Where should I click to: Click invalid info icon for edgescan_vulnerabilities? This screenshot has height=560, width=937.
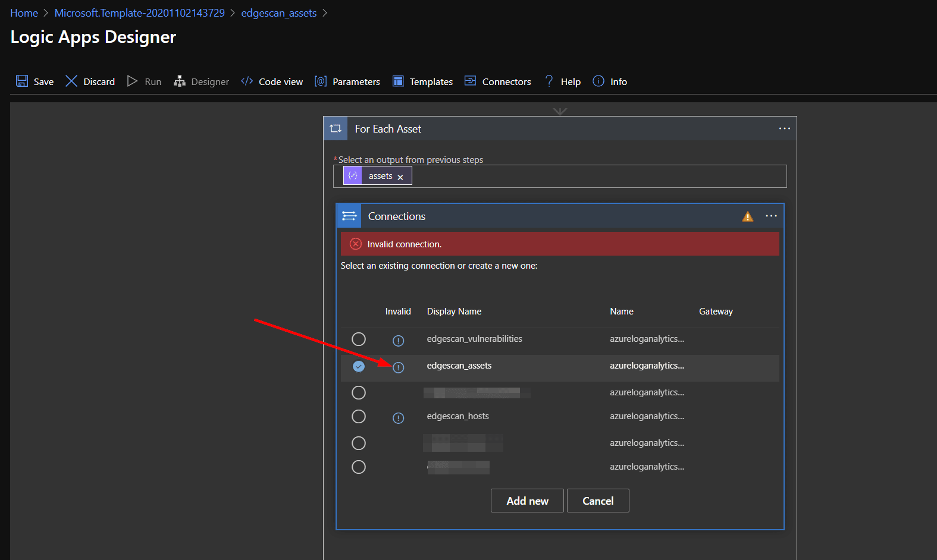point(399,341)
